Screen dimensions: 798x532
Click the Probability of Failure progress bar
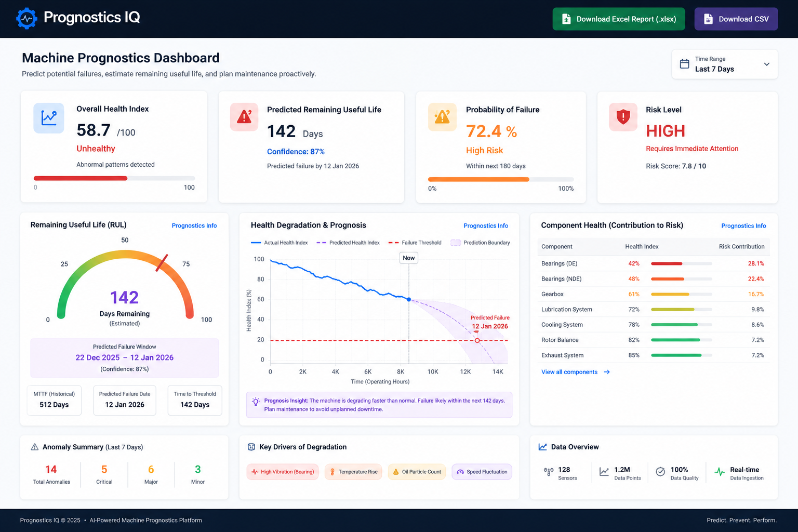pyautogui.click(x=501, y=179)
